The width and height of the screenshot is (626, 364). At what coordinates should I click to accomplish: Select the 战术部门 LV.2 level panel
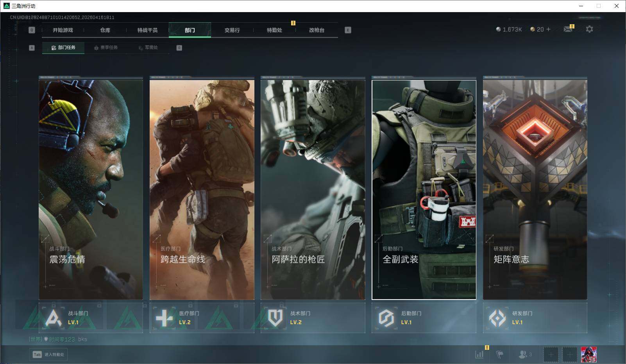tap(313, 318)
